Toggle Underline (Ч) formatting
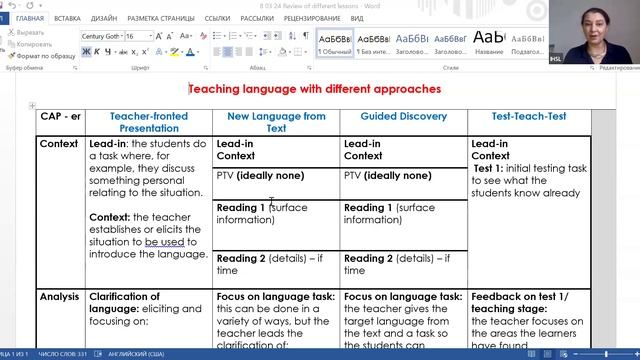 coord(108,52)
